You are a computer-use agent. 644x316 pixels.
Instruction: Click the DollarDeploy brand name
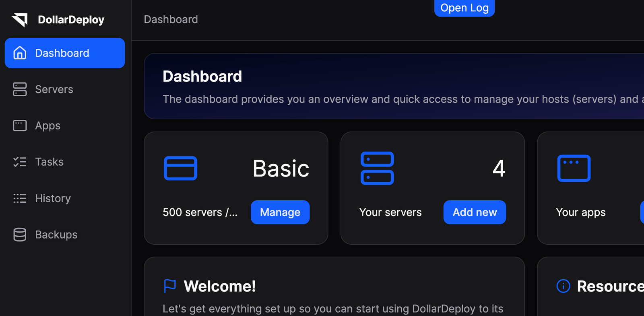(x=71, y=20)
